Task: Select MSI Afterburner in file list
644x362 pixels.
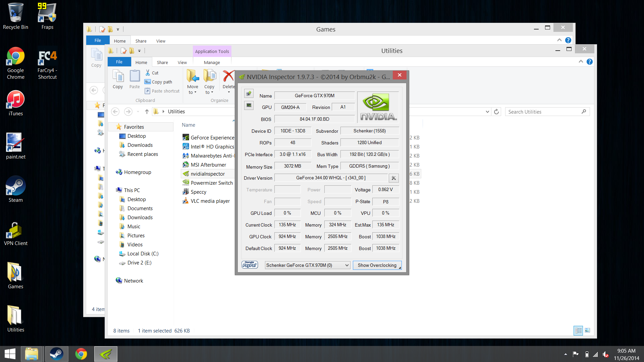Action: pos(208,165)
